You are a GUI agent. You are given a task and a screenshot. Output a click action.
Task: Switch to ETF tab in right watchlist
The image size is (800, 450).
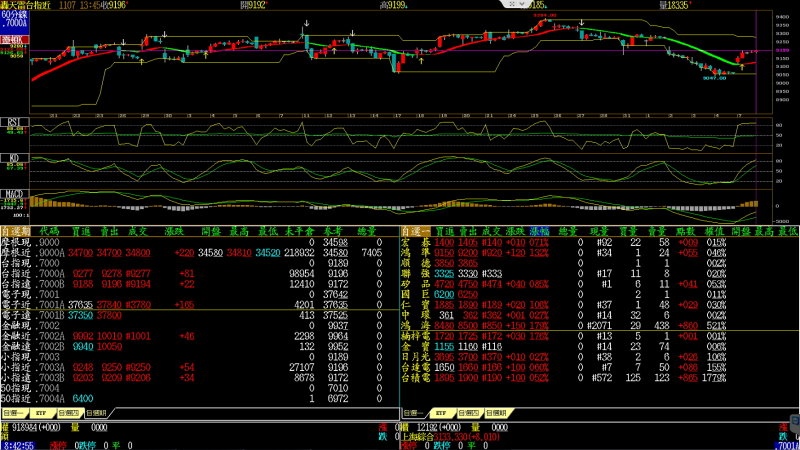(x=441, y=411)
